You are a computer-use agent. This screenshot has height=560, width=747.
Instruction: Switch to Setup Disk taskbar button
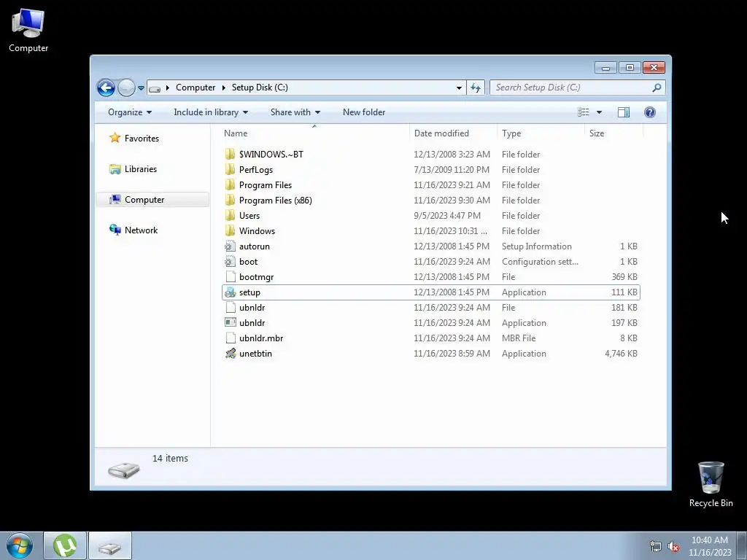tap(110, 545)
